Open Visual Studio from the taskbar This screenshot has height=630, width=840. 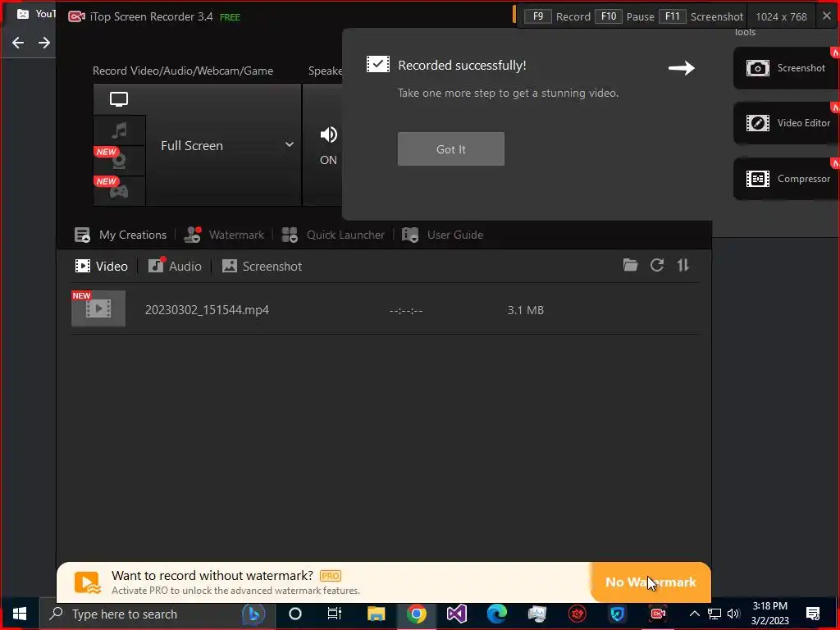[457, 614]
